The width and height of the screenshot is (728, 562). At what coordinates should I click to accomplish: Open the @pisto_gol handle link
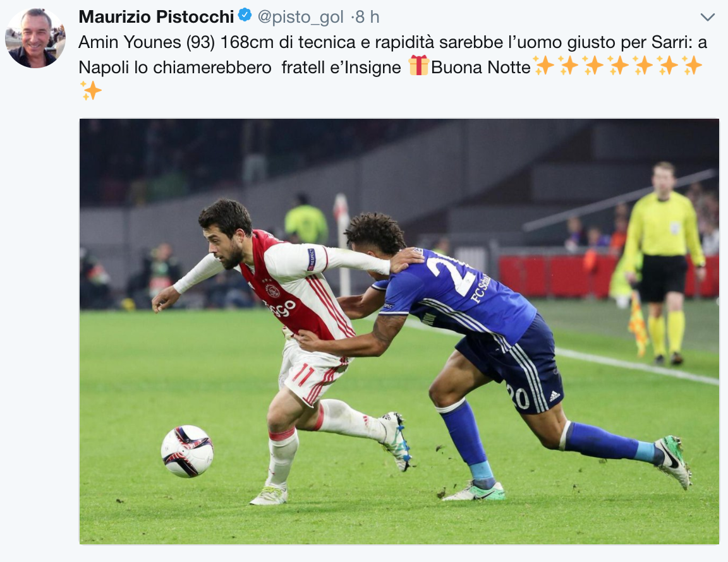[300, 17]
